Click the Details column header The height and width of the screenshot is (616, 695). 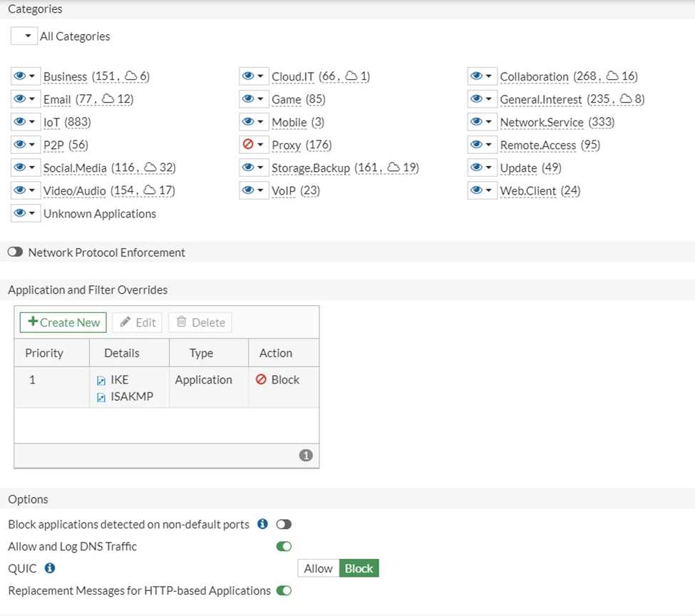[129, 353]
